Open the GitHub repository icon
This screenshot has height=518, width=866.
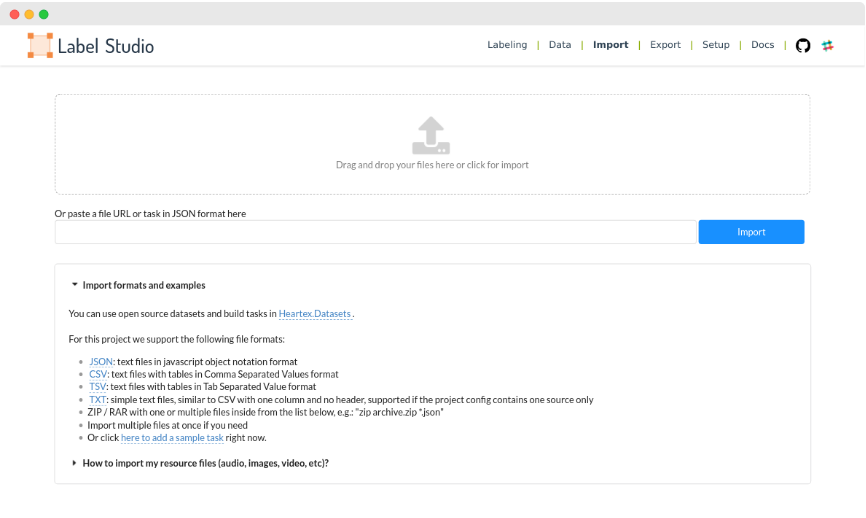(x=802, y=45)
